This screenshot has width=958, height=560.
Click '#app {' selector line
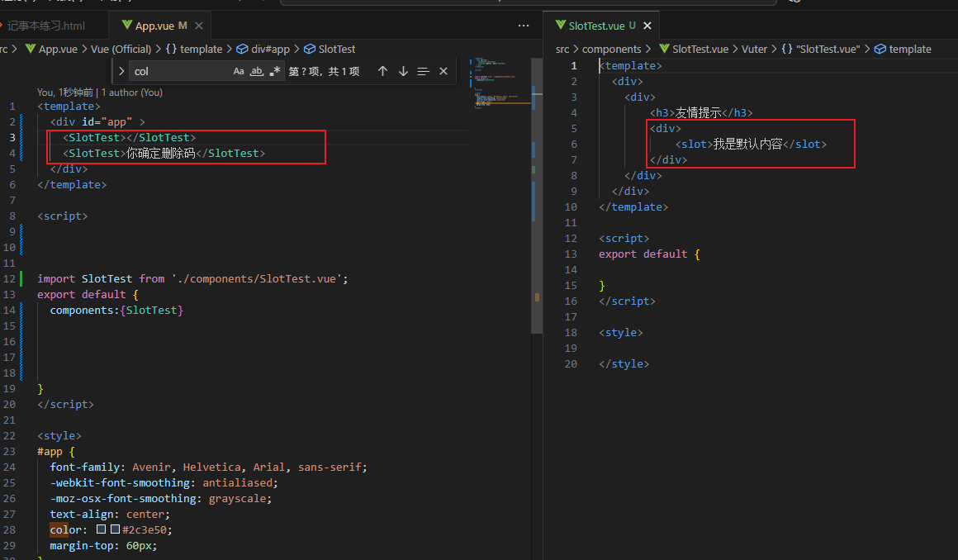(x=55, y=452)
